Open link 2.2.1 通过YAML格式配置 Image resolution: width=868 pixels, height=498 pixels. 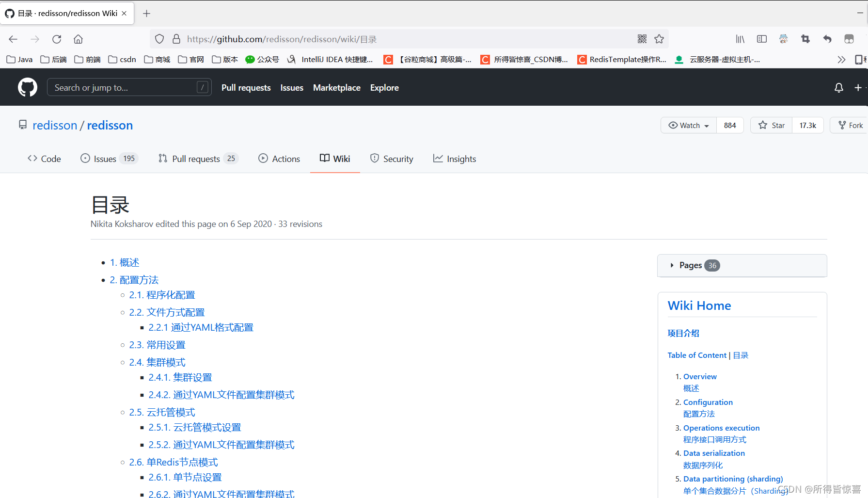point(201,327)
